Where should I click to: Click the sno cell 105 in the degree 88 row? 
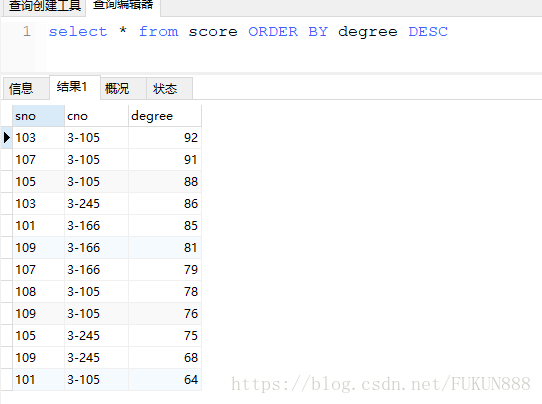(38, 181)
